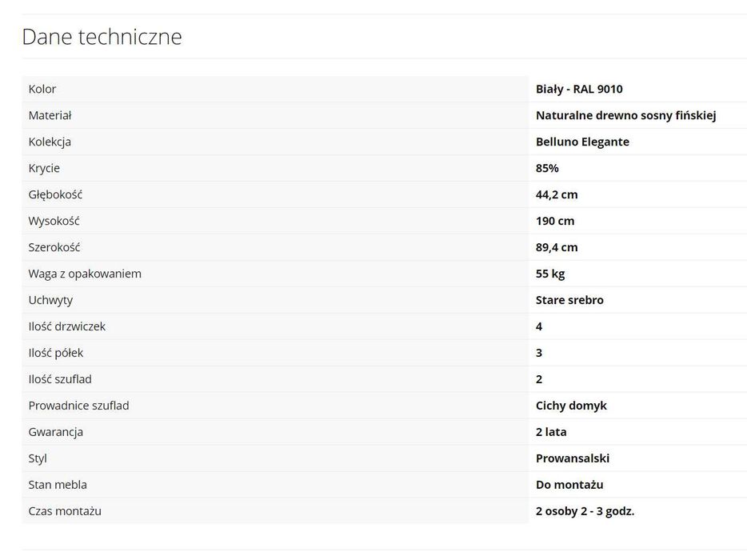This screenshot has height=560, width=747.
Task: Click the "44,2 cm" depth value
Action: (557, 194)
